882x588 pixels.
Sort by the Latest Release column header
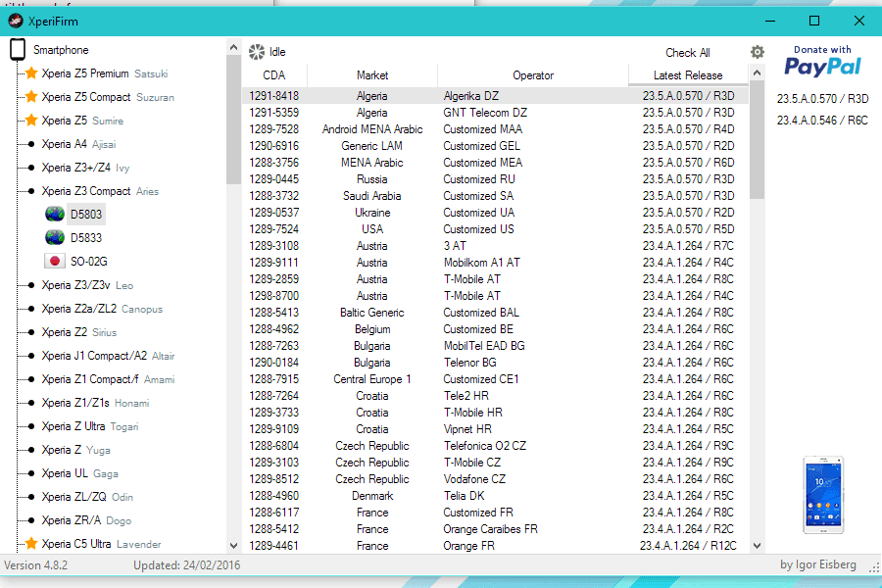click(688, 75)
